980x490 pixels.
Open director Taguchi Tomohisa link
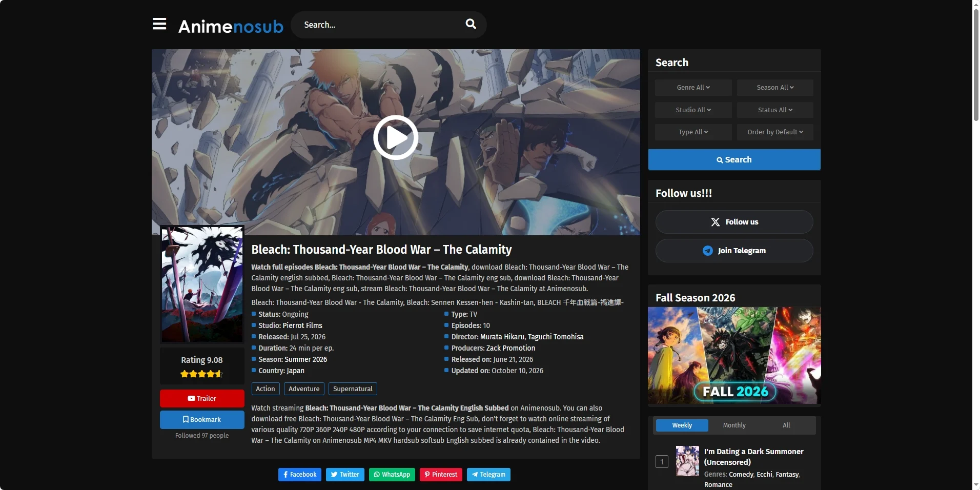[x=556, y=337]
